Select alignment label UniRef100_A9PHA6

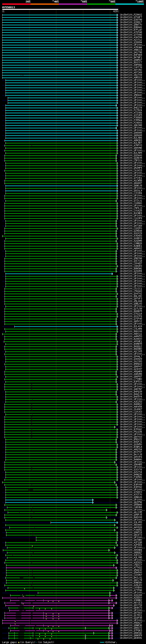click(x=131, y=65)
